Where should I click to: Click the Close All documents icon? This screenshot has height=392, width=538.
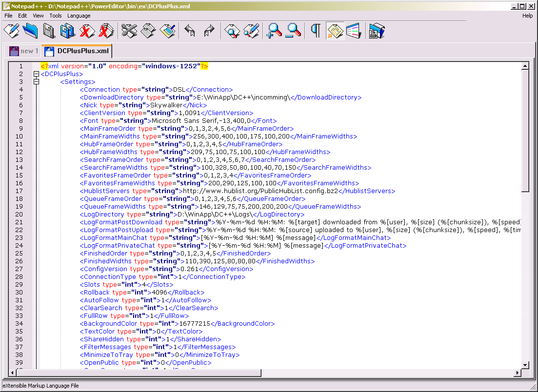tap(106, 31)
